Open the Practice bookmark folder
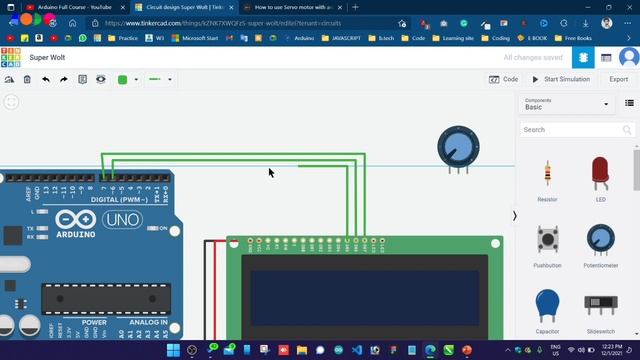The width and height of the screenshot is (640, 360). pyautogui.click(x=123, y=38)
